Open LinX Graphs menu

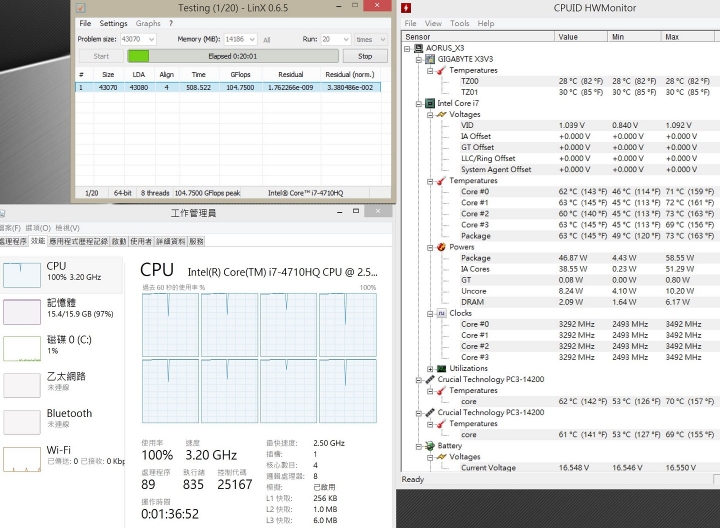coord(148,23)
